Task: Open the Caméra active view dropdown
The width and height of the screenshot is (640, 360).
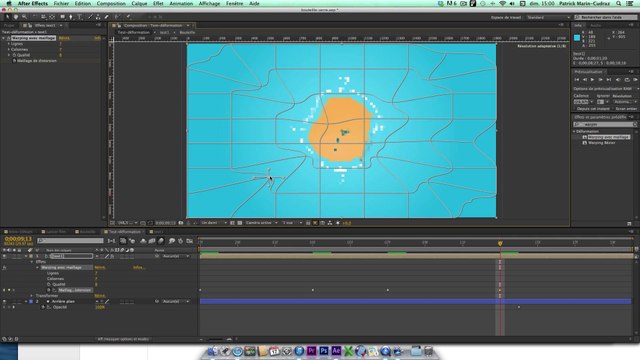Action: 261,223
